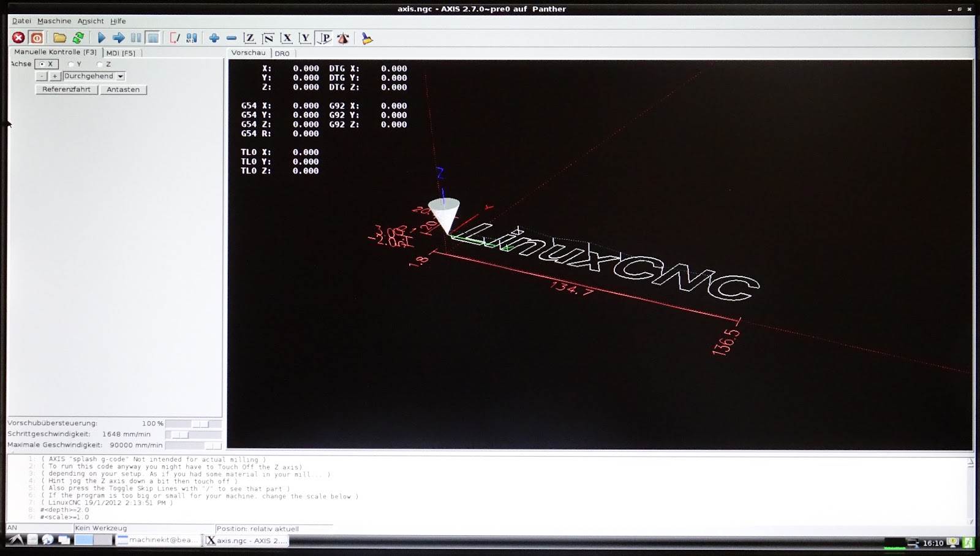Open the Datei menu
Screen dimensions: 980x556
[x=21, y=21]
